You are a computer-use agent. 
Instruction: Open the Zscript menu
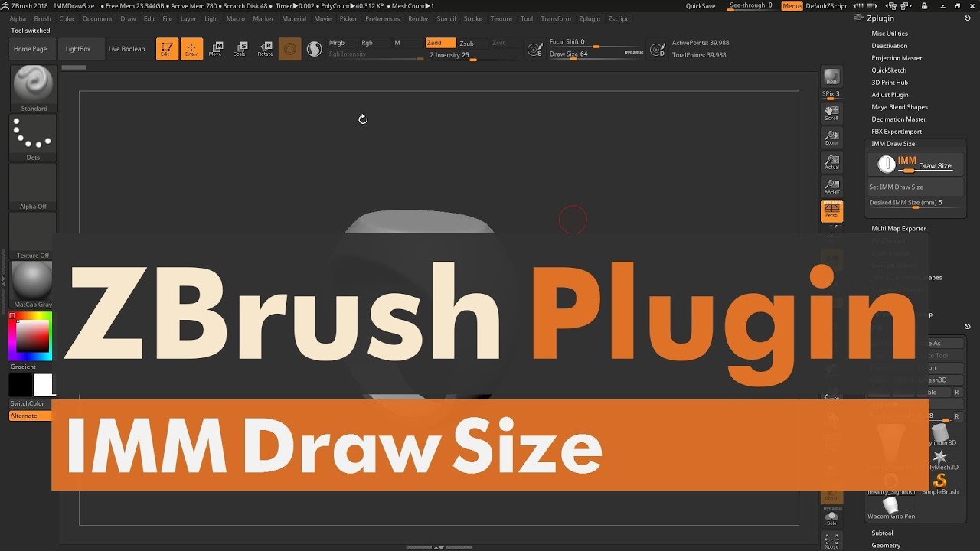(x=618, y=18)
